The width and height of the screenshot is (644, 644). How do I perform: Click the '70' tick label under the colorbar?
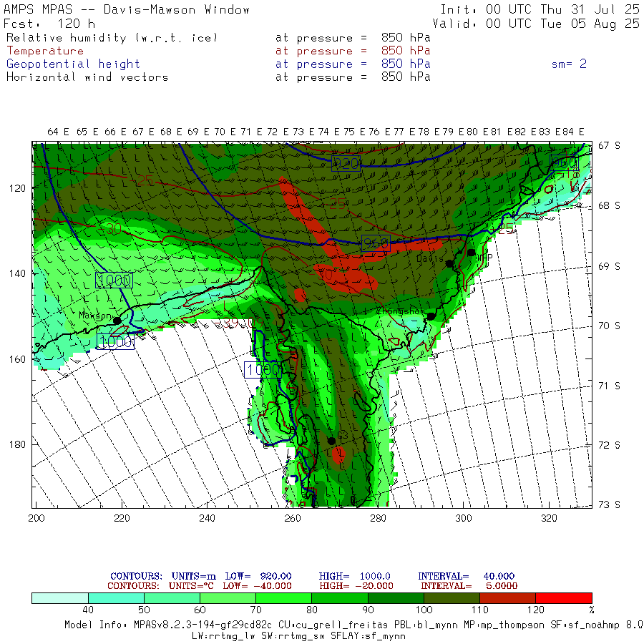[x=256, y=610]
